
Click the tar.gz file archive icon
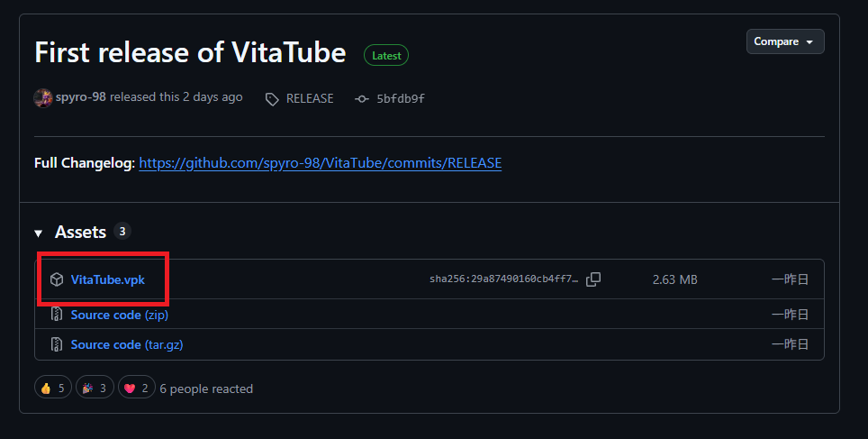[x=57, y=344]
